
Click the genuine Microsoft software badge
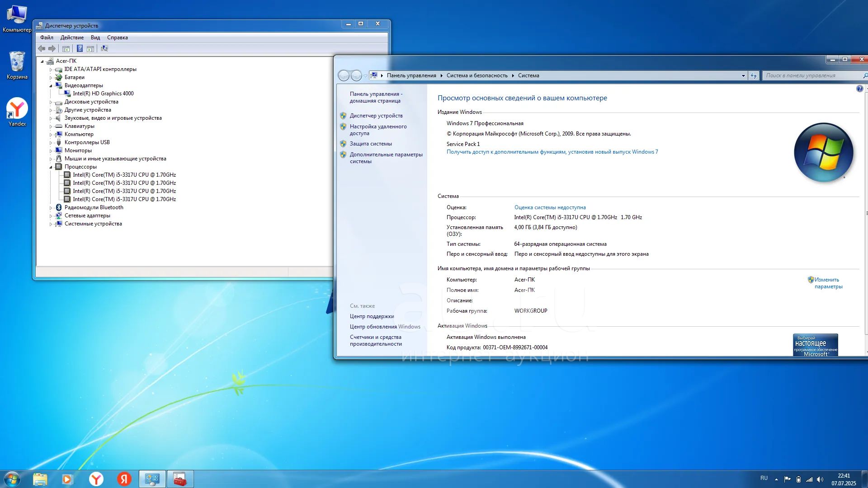point(816,345)
